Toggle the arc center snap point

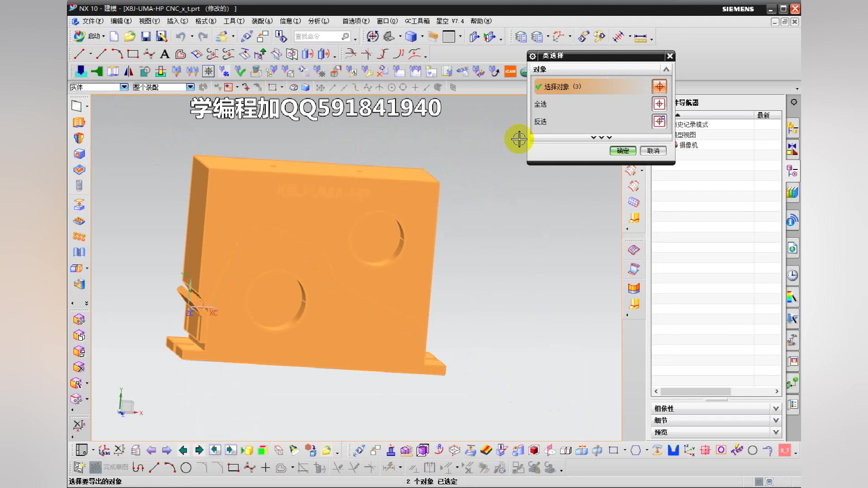tap(392, 87)
